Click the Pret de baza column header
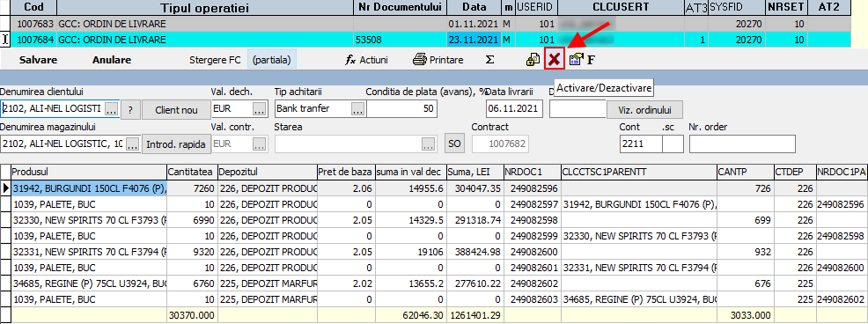 tap(345, 172)
